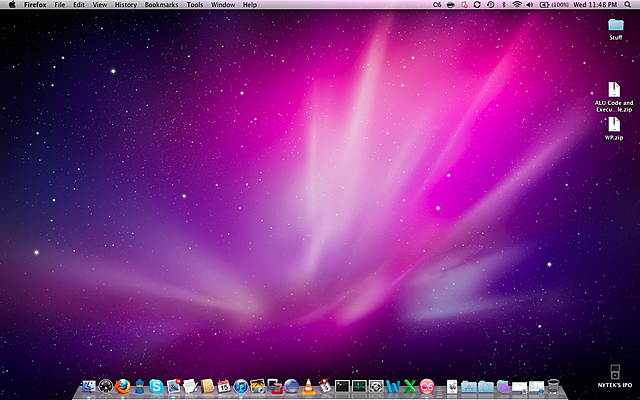Click the Wi-Fi status icon
The width and height of the screenshot is (640, 400).
point(517,5)
